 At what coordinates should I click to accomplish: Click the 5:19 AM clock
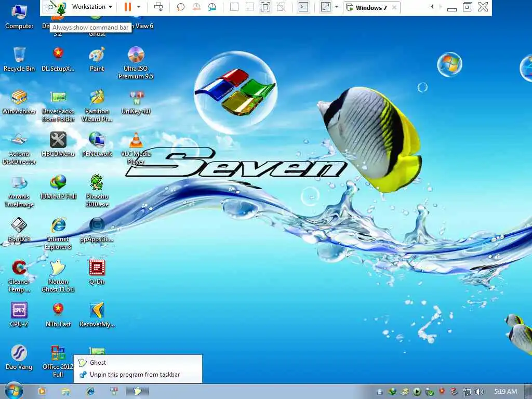(506, 392)
